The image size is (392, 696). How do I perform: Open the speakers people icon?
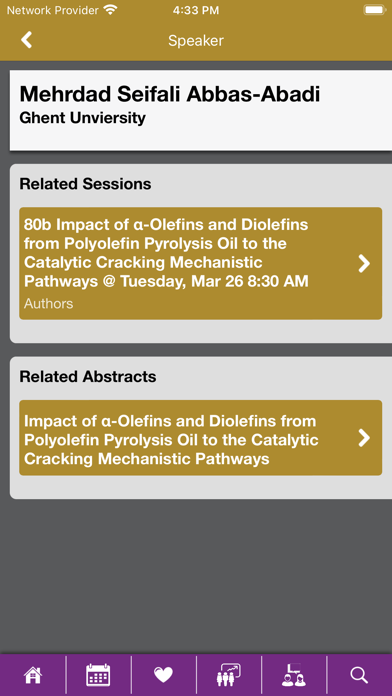pyautogui.click(x=293, y=675)
